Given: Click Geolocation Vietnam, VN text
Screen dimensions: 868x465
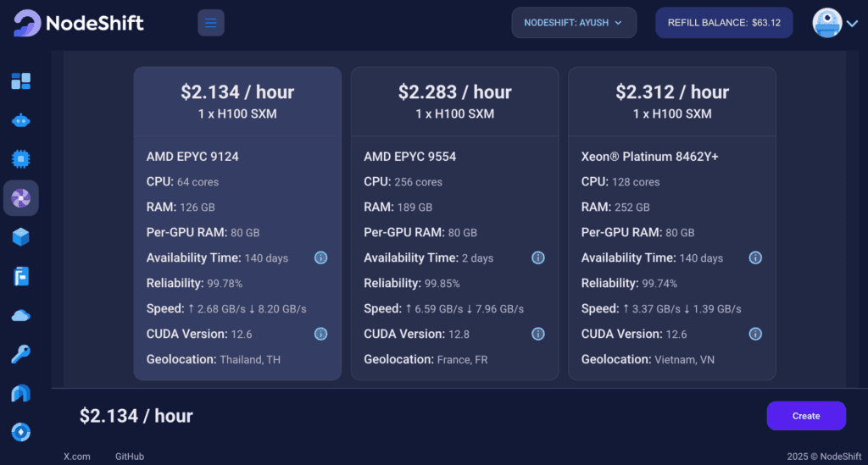Looking at the screenshot, I should coord(648,359).
